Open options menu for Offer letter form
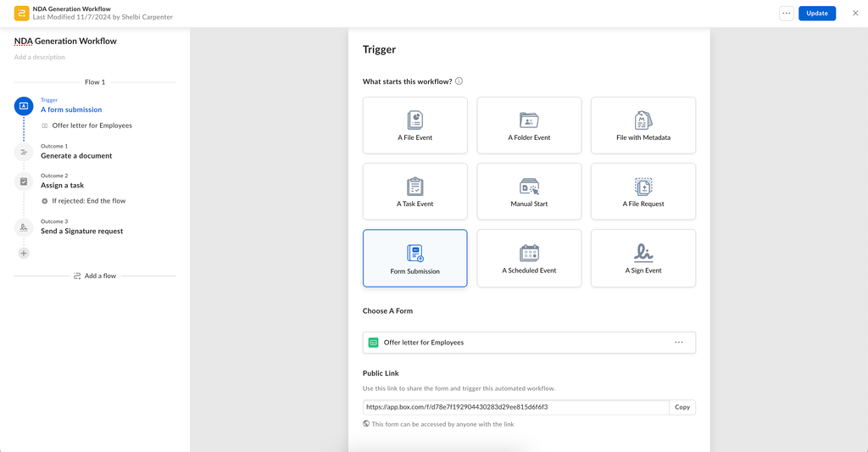Screen dimensions: 868x452 point(679,343)
